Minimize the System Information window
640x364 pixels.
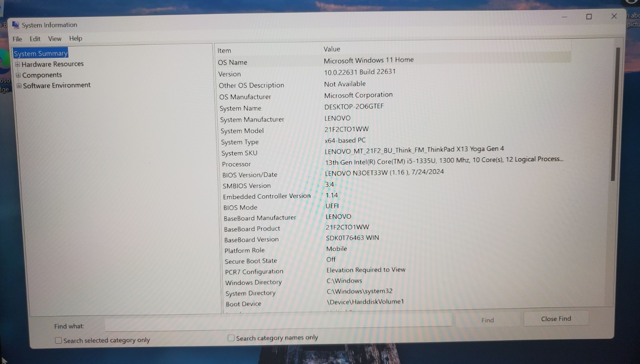click(564, 17)
